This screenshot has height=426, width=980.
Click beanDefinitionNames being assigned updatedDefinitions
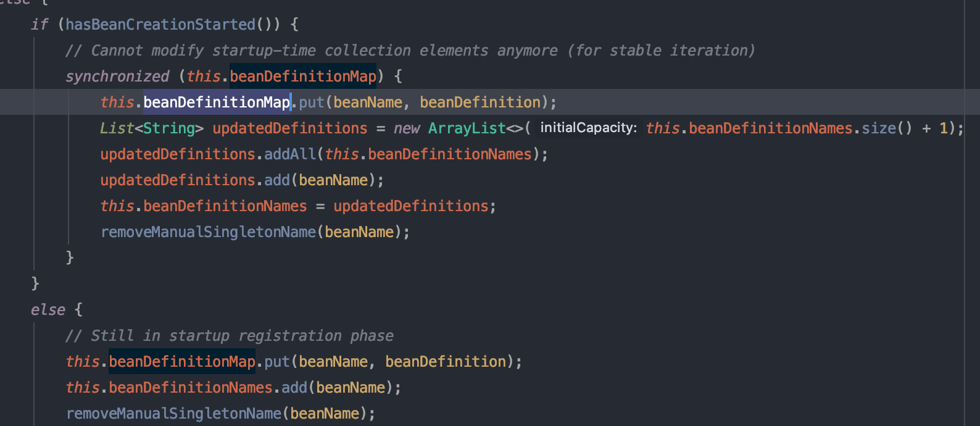(225, 206)
